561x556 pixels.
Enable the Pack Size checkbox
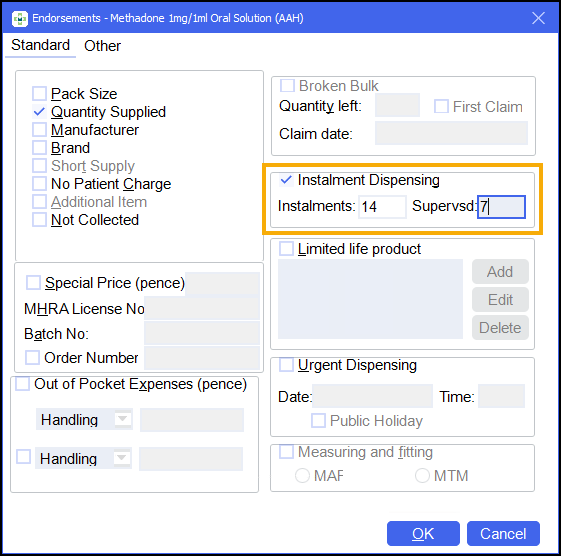(39, 93)
